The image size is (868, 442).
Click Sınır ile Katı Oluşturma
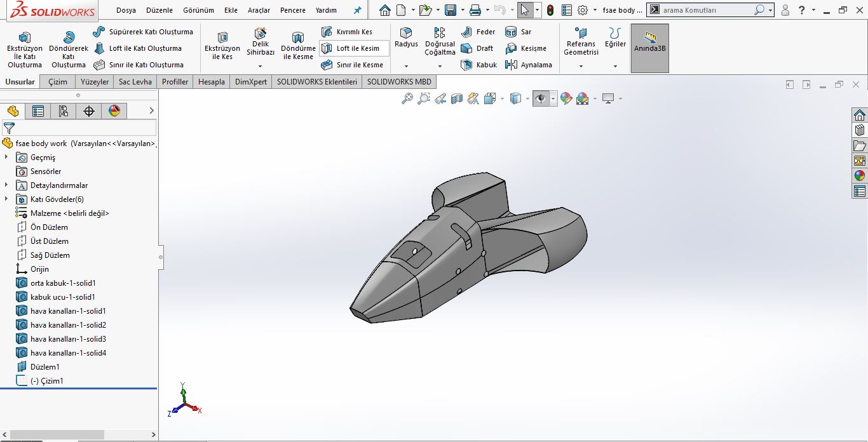[x=139, y=65]
